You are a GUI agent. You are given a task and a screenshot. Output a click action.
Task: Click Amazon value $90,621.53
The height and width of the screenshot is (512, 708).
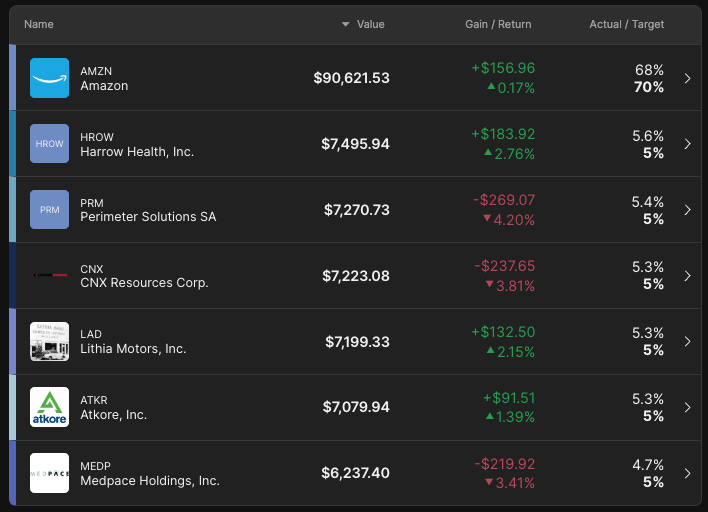point(351,78)
